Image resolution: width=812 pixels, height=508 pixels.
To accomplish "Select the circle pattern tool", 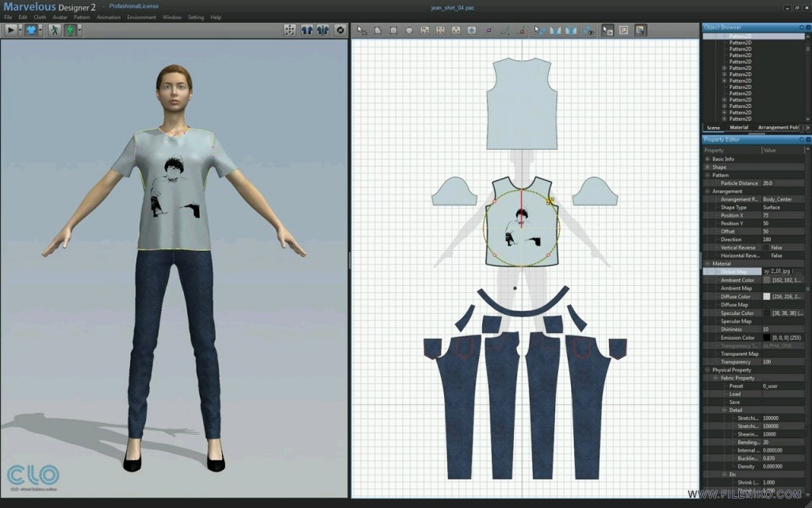I will point(409,31).
